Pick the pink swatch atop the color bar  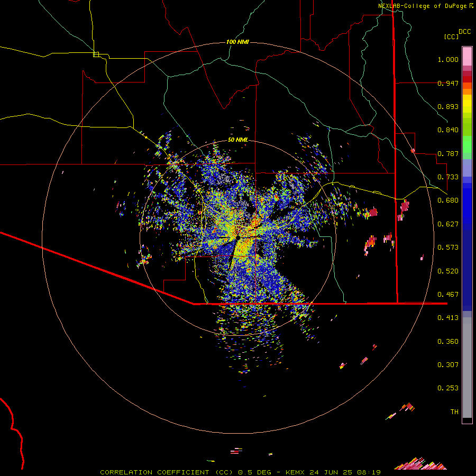(x=467, y=56)
